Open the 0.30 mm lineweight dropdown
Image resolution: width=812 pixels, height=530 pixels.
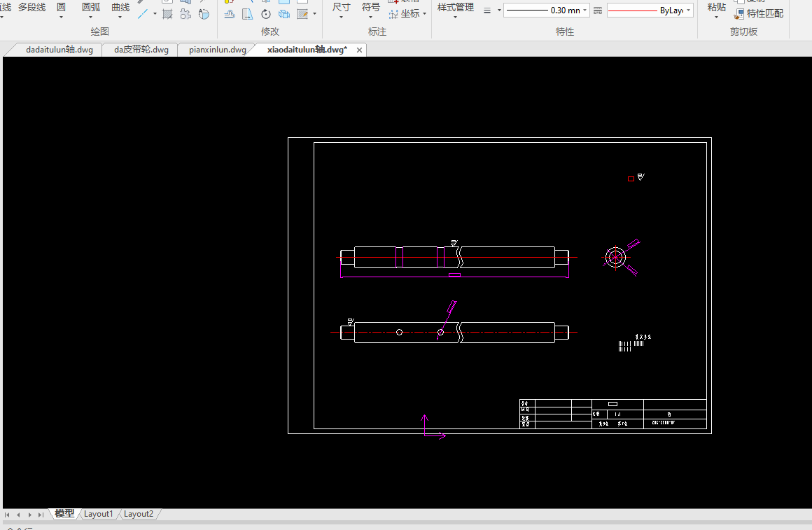(x=585, y=11)
